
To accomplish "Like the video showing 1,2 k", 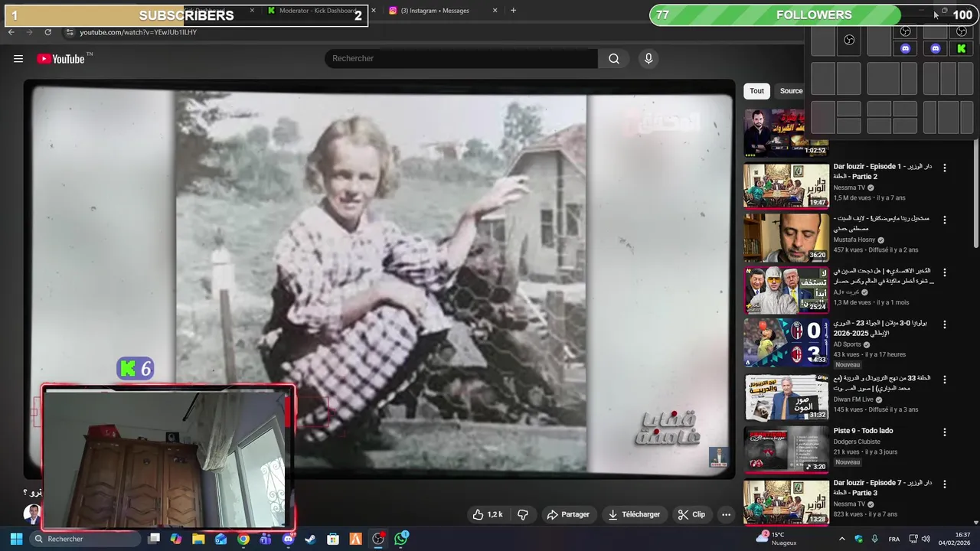I will click(487, 515).
